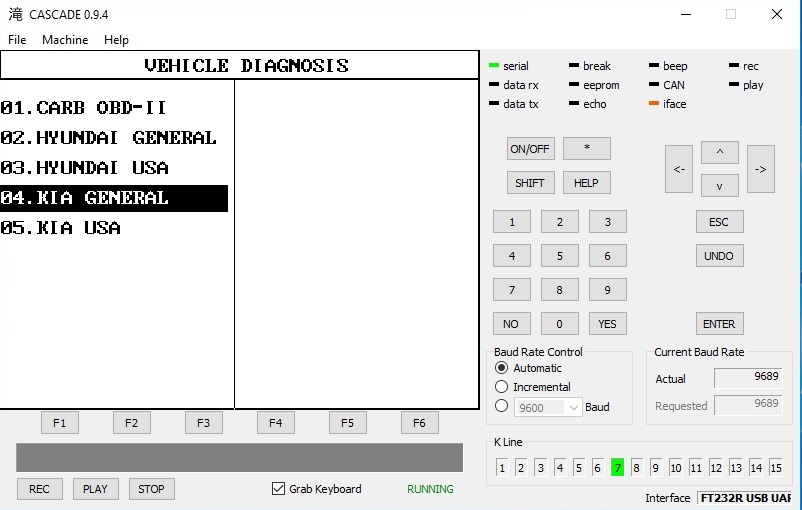
Task: Toggle K Line number 7 indicator
Action: click(x=617, y=467)
